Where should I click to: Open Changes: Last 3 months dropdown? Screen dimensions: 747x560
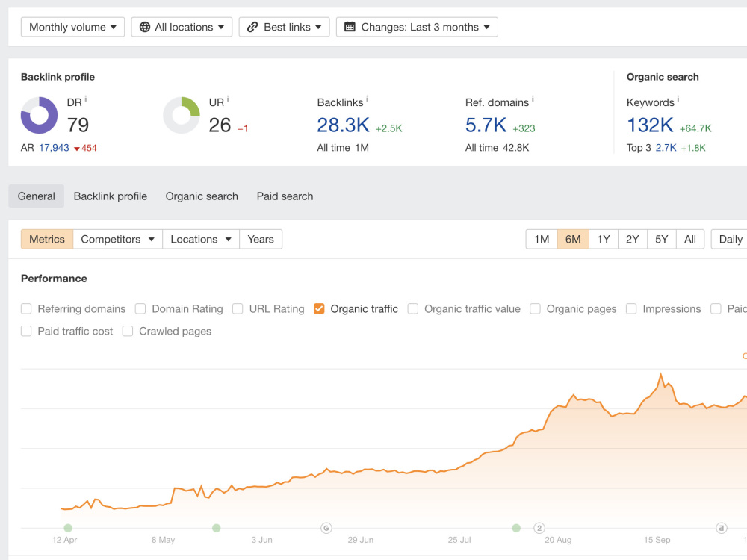tap(417, 27)
